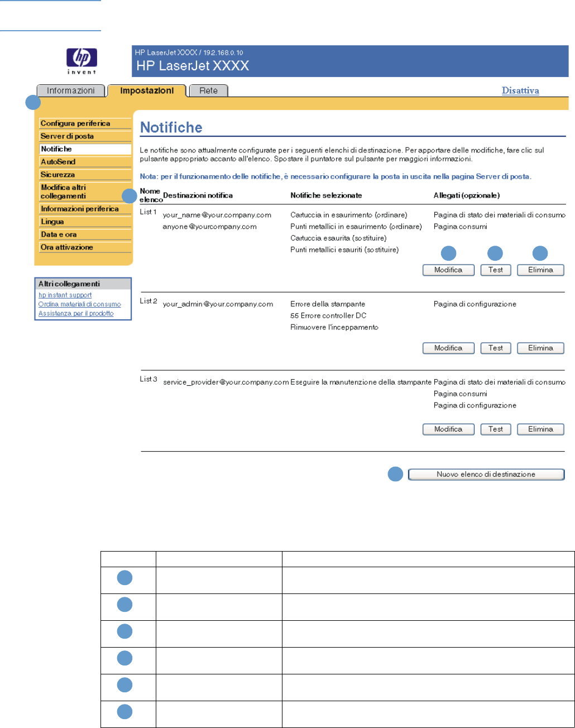Click 'Eseguire la manutenzione della stampante' text
Image resolution: width=575 pixels, height=728 pixels.
click(361, 382)
